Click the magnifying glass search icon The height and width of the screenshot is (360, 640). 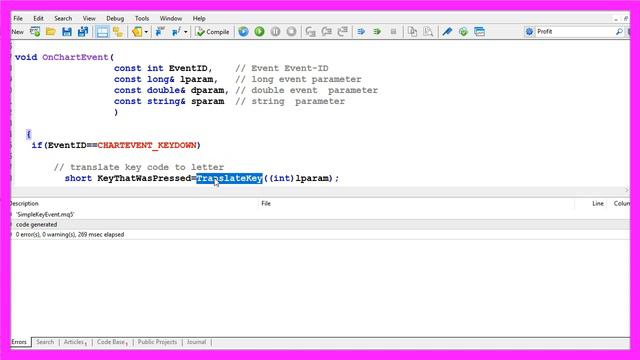click(619, 31)
